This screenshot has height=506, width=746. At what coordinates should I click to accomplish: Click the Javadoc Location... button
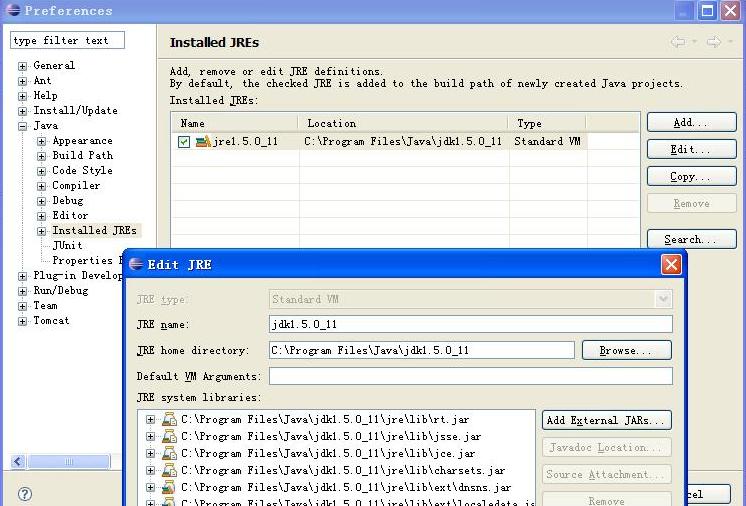pyautogui.click(x=607, y=448)
